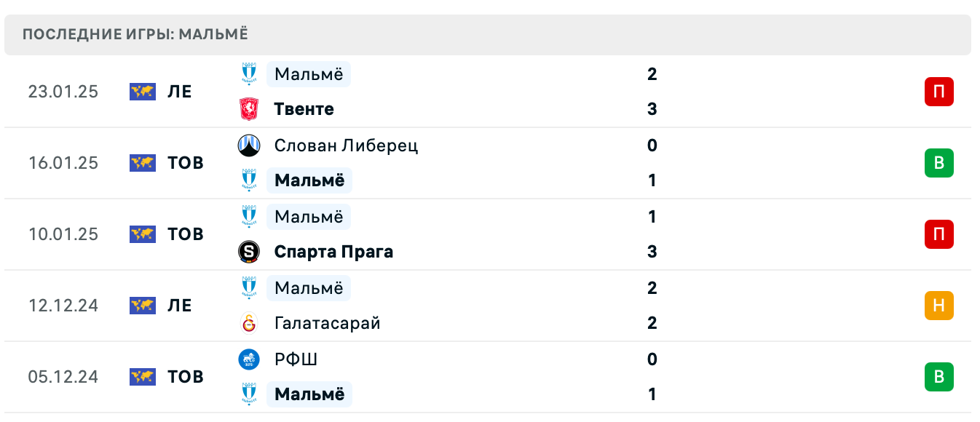Viewport: 980px width, 422px height.
Task: Click the orange Н badge for the Galatasaray match
Action: tap(939, 306)
